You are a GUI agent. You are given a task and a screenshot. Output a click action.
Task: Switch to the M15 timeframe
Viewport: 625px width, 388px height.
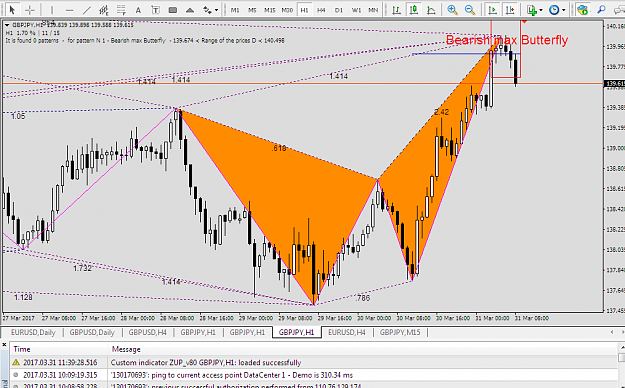(269, 10)
